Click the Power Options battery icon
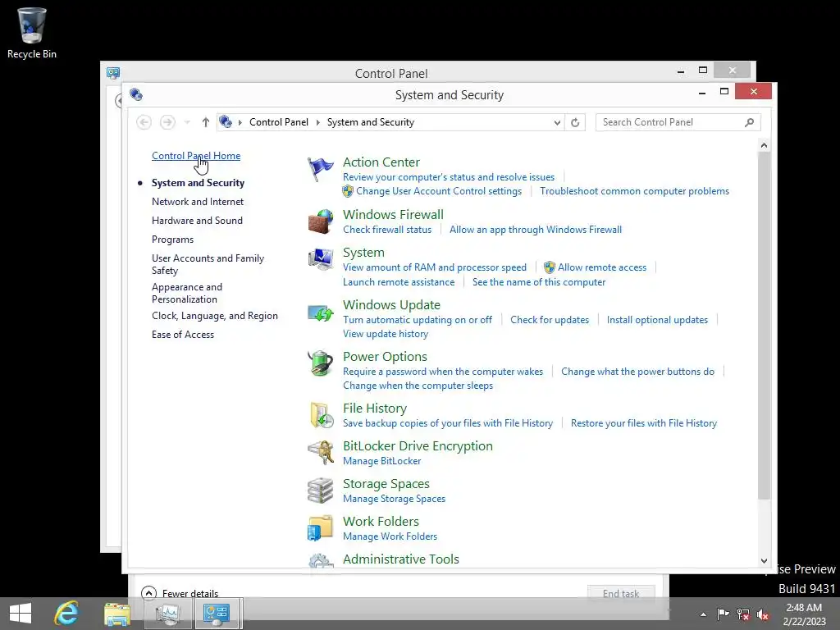Image resolution: width=840 pixels, height=630 pixels. click(321, 363)
